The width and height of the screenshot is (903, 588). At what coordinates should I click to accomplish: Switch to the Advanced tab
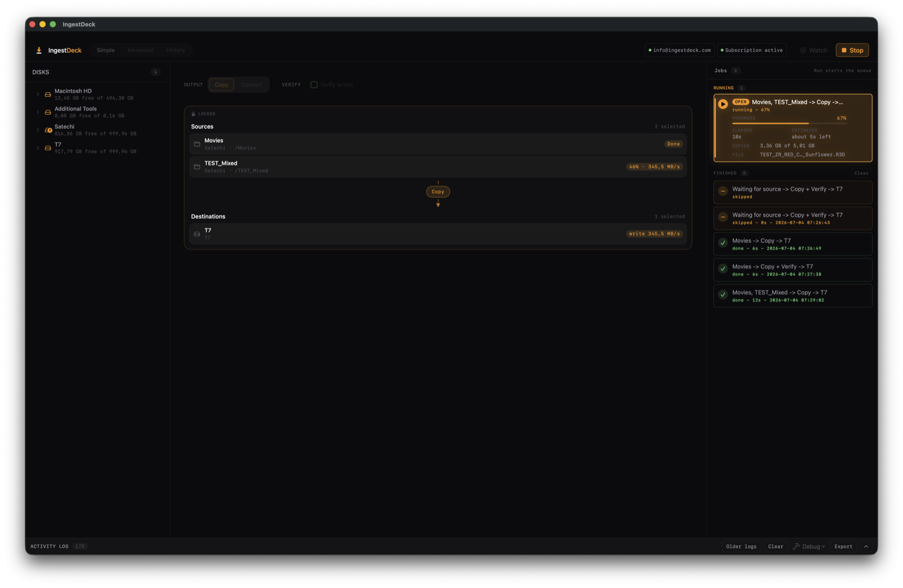[140, 50]
